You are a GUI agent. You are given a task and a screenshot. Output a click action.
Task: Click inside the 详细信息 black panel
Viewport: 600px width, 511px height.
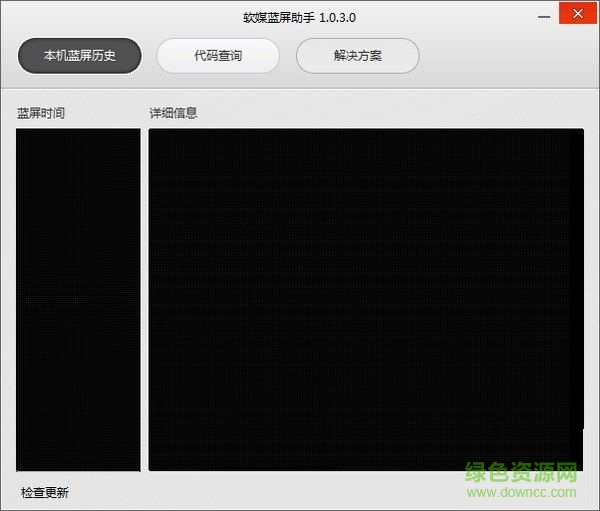point(360,298)
